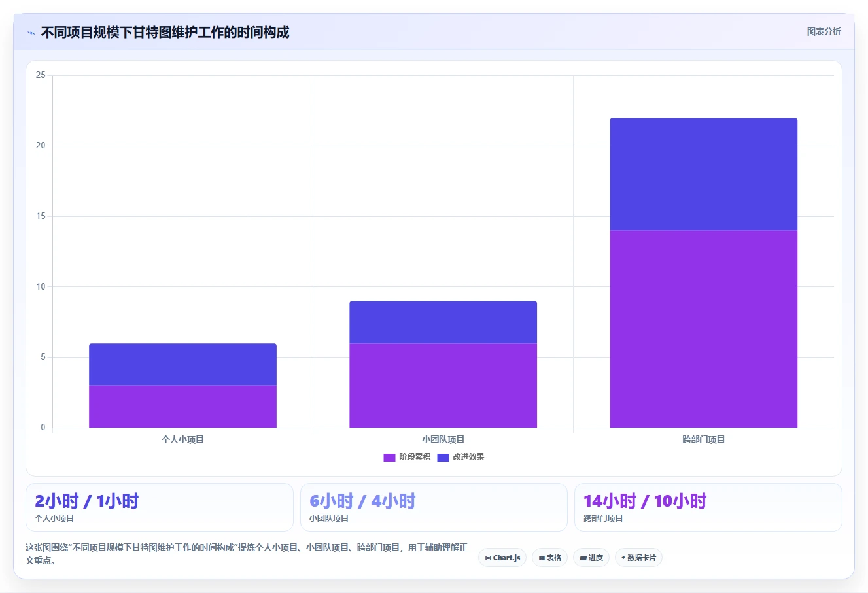Toggle the 阶段累积 legend purple swatch
The image size is (868, 593).
(389, 458)
